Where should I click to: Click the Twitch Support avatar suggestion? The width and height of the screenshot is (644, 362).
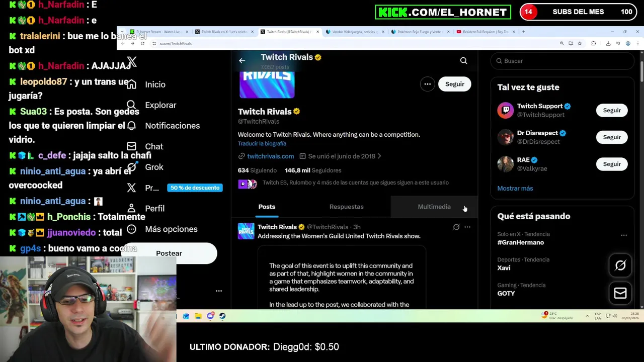(x=505, y=110)
